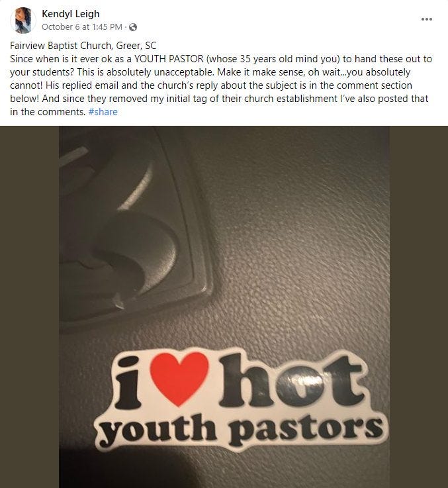Open Kendyl Leigh's profile picture avatar
This screenshot has height=488, width=448.
(x=23, y=21)
